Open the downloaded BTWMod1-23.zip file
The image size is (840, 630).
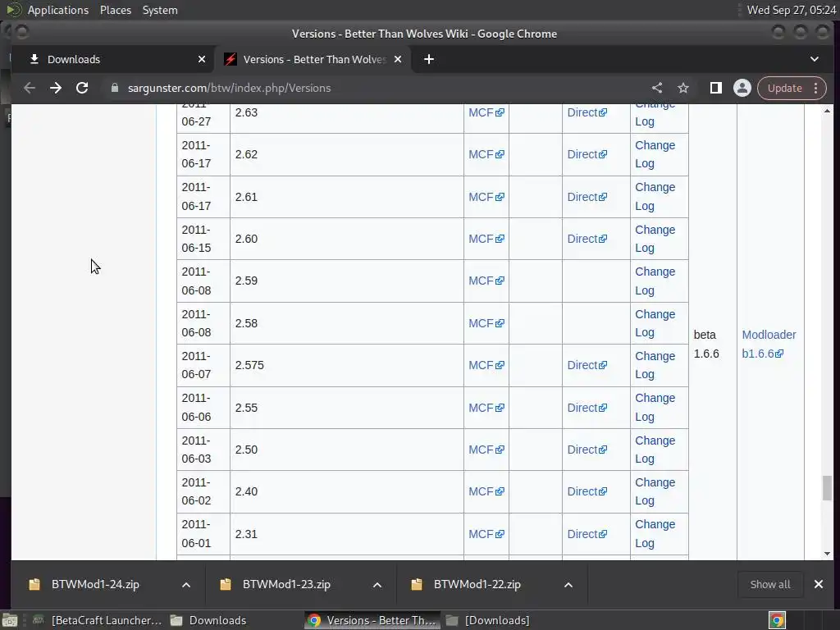coord(286,584)
